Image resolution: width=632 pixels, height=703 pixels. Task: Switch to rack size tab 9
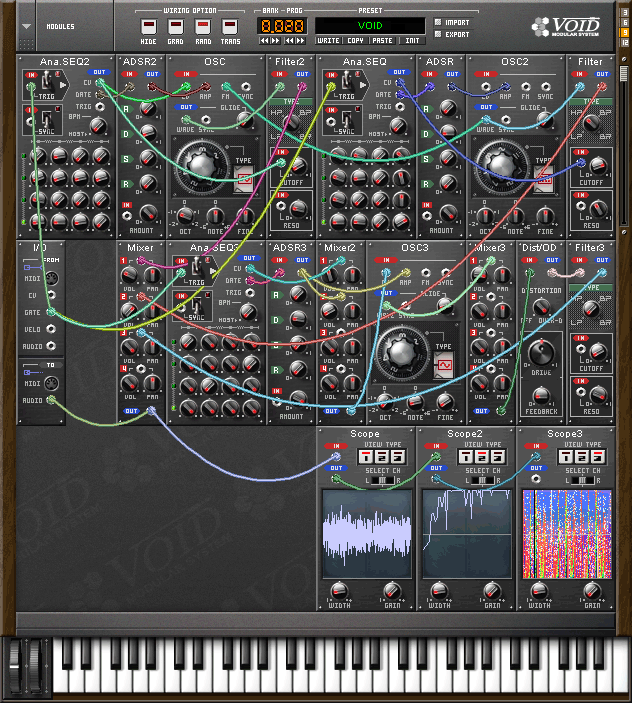click(625, 32)
